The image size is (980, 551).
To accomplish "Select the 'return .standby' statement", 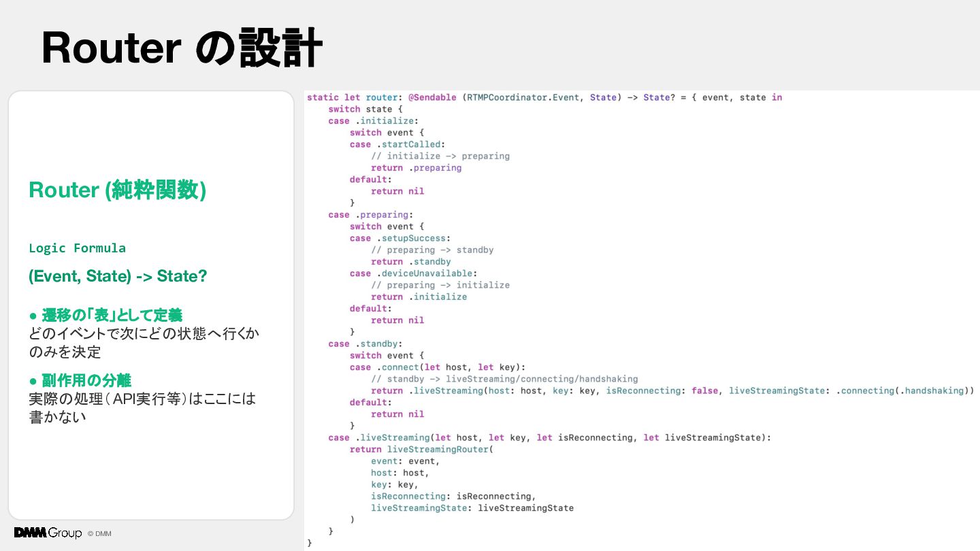I will tap(411, 262).
